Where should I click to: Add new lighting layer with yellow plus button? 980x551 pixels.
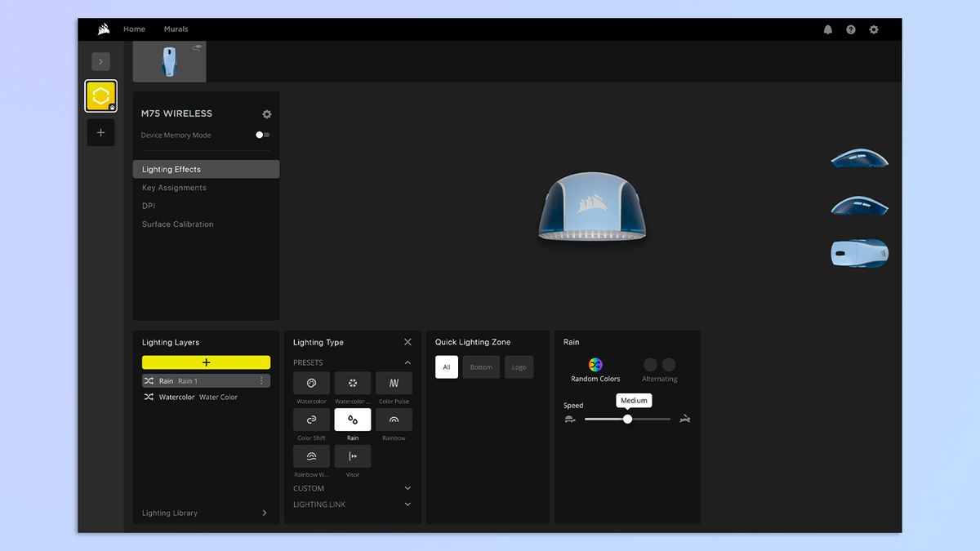[206, 362]
